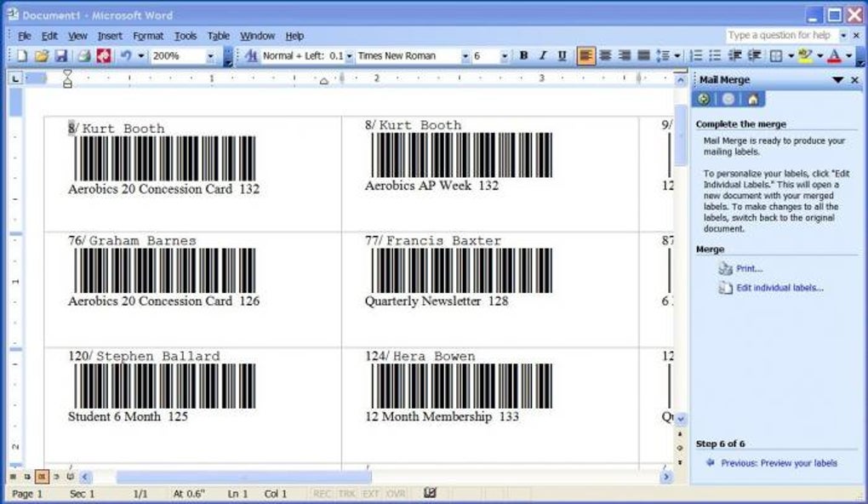Click the horizontal scrollbar thumb
868x504 pixels.
pyautogui.click(x=243, y=477)
